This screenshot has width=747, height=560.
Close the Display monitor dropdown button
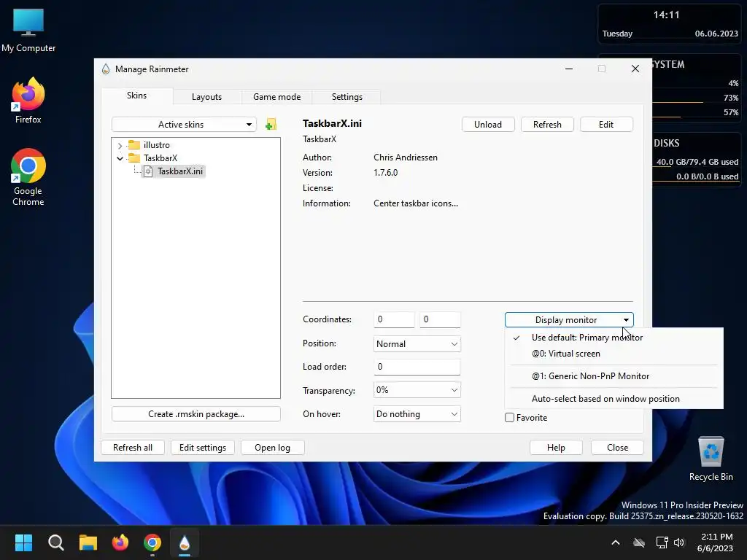click(x=569, y=320)
